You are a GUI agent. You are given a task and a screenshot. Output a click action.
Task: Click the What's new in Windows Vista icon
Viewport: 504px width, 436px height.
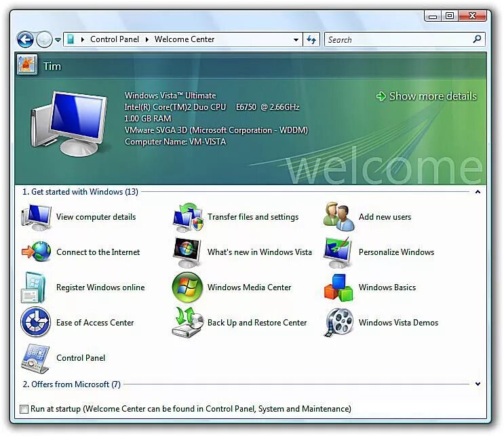tap(187, 252)
